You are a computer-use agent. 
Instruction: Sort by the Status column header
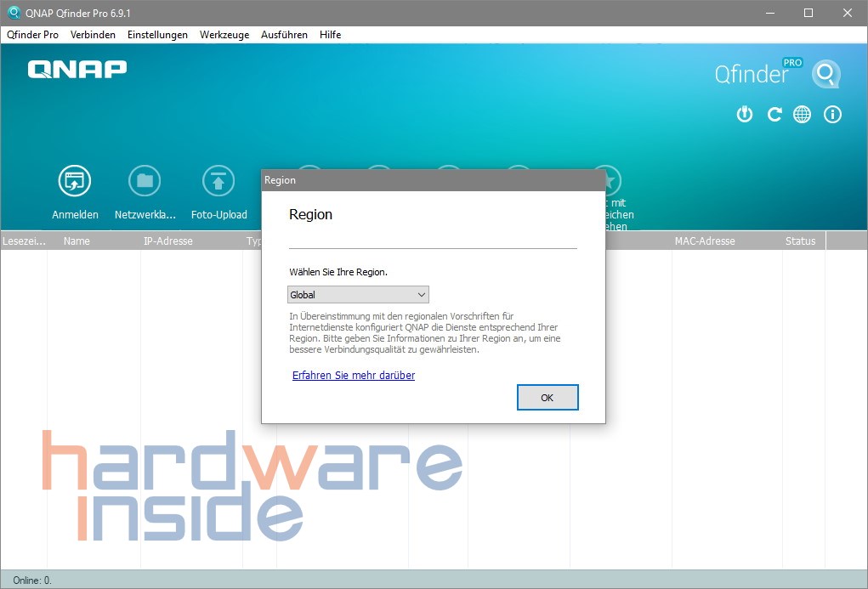click(x=803, y=241)
